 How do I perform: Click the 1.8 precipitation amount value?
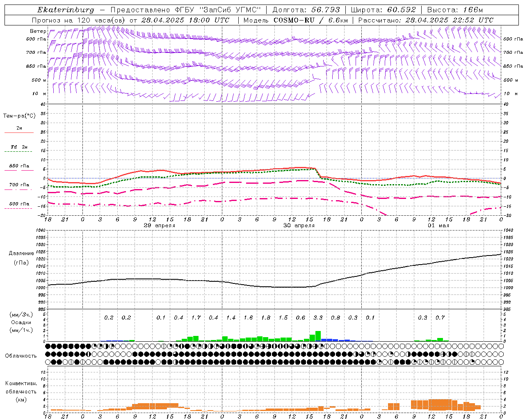(266, 317)
